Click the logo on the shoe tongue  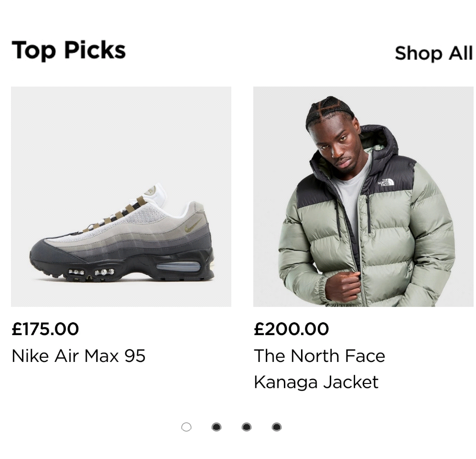coord(150,191)
